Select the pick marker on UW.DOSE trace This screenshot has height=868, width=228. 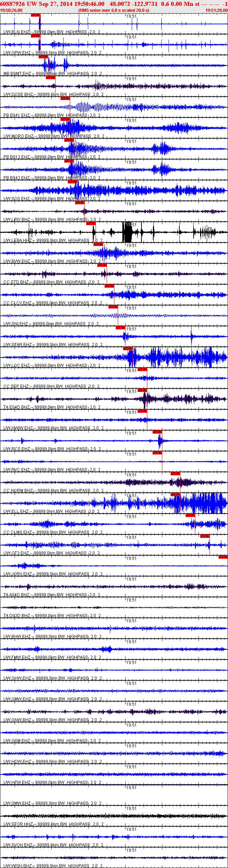click(x=51, y=77)
